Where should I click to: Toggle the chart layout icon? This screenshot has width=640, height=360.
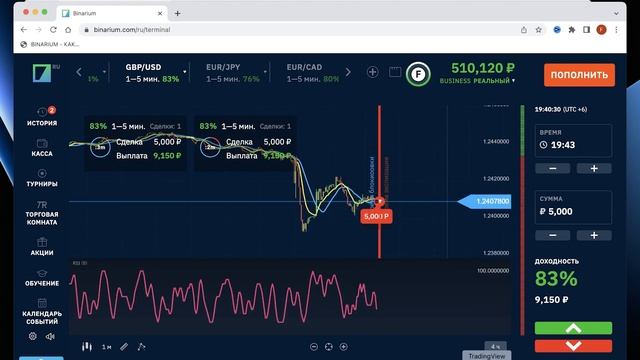click(395, 72)
